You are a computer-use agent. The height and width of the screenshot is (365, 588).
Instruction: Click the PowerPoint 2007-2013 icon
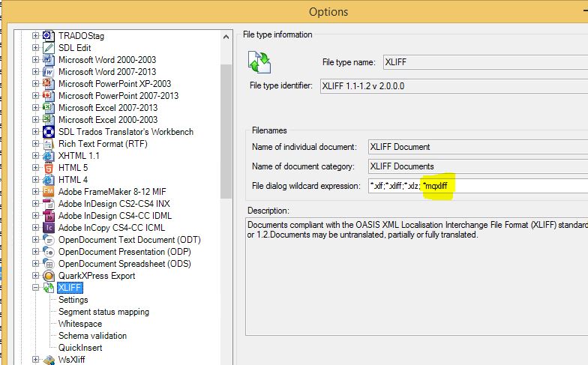(x=48, y=96)
